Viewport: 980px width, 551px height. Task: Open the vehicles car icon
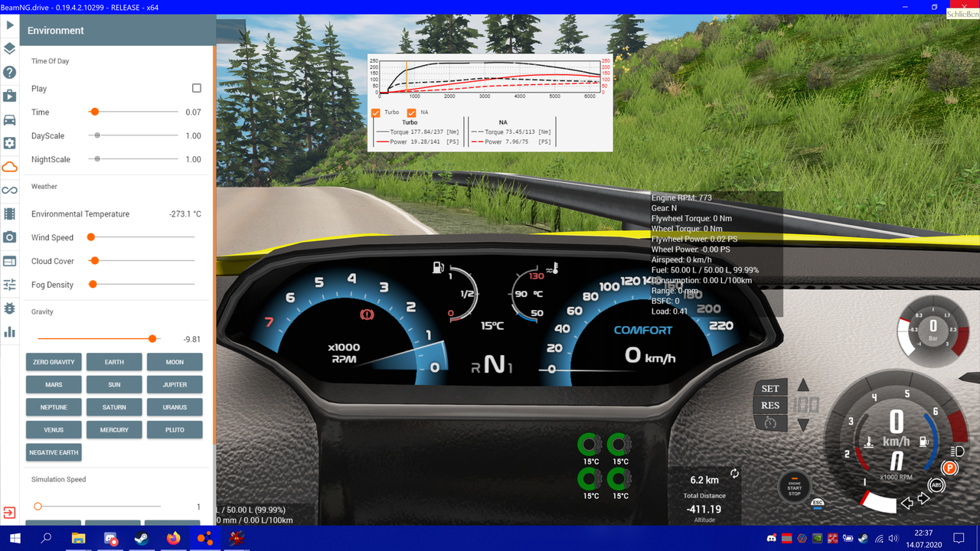[x=10, y=119]
